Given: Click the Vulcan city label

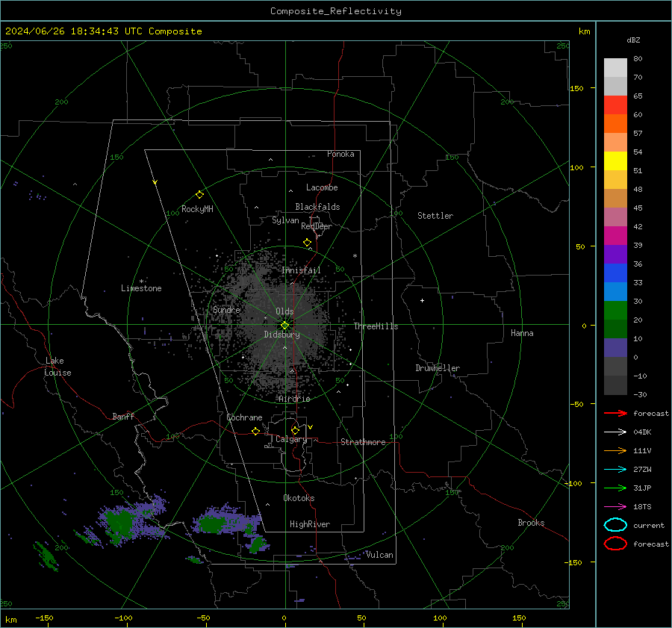Looking at the screenshot, I should pos(379,555).
